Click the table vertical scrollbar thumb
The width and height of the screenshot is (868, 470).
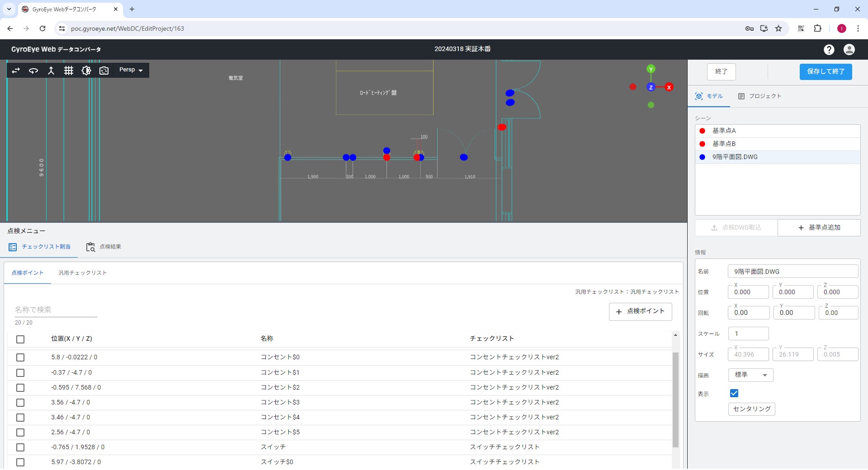pyautogui.click(x=675, y=400)
